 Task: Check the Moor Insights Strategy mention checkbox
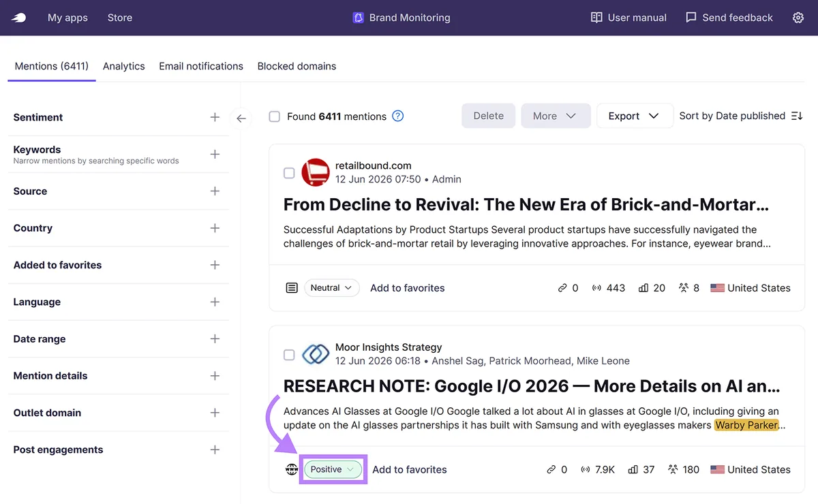coord(289,355)
